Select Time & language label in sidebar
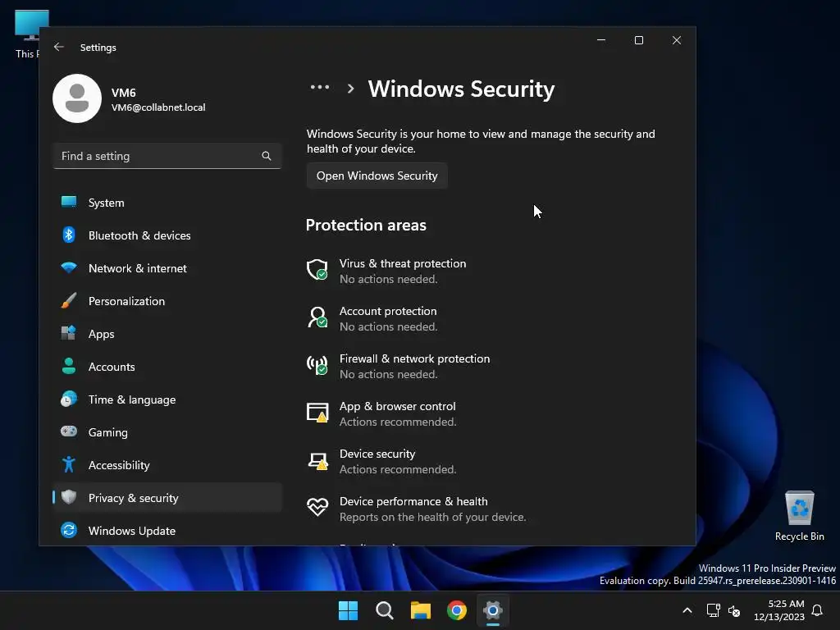 [132, 399]
